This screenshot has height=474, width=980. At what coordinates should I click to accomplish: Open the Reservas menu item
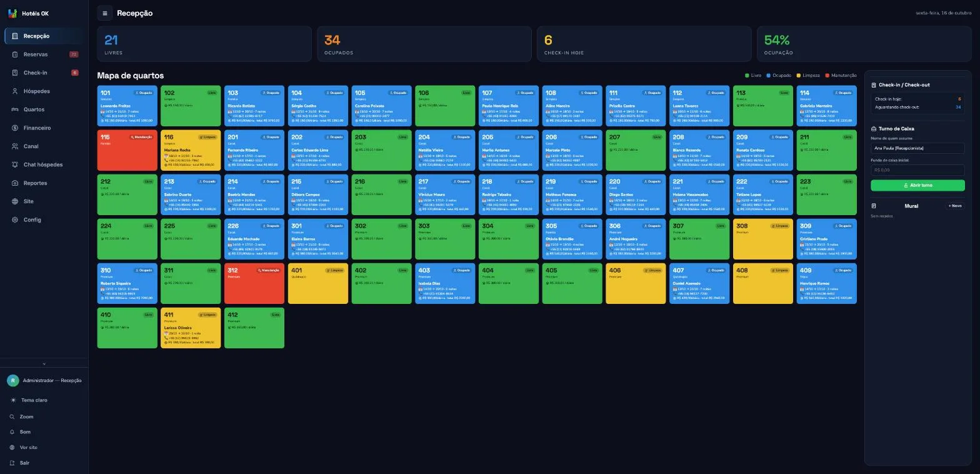(x=44, y=54)
